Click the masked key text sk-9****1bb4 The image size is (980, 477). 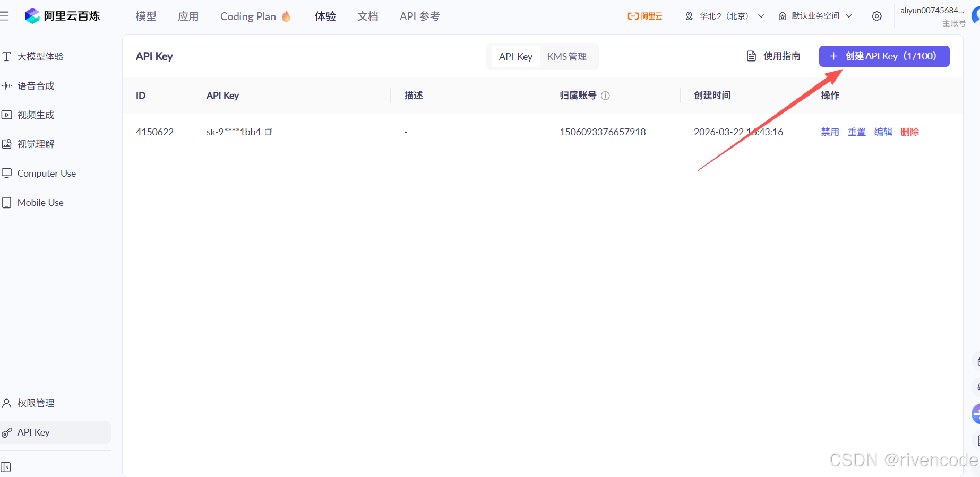pyautogui.click(x=234, y=132)
